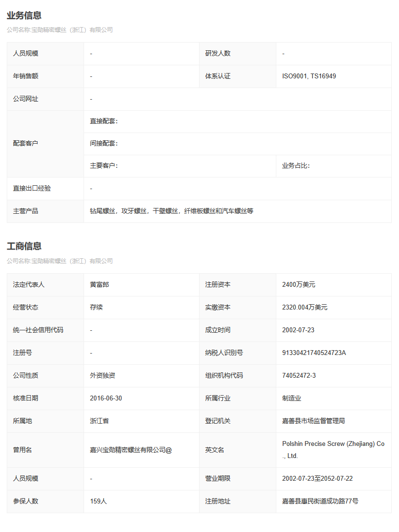Select the value 外资独资
Image resolution: width=399 pixels, height=532 pixels.
(102, 376)
